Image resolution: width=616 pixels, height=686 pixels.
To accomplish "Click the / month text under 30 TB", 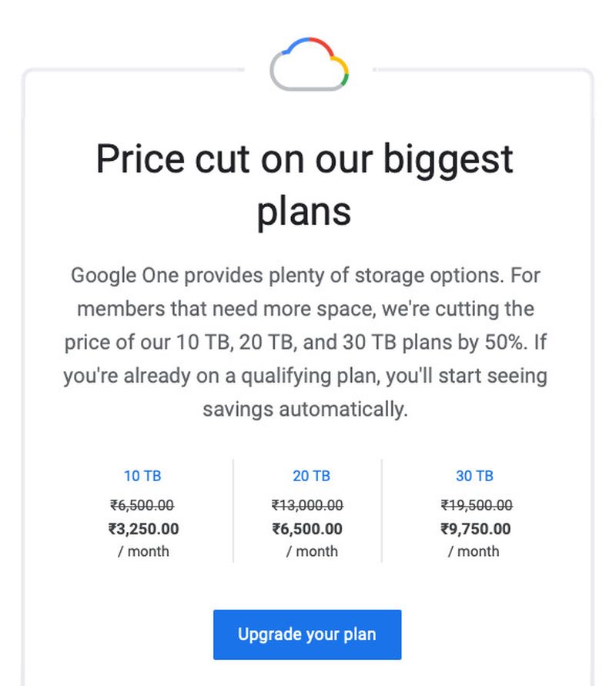I will click(x=474, y=551).
